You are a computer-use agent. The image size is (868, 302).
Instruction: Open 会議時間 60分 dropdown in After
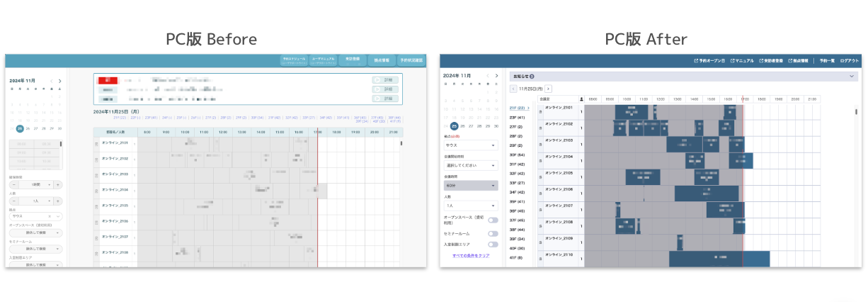coord(471,186)
